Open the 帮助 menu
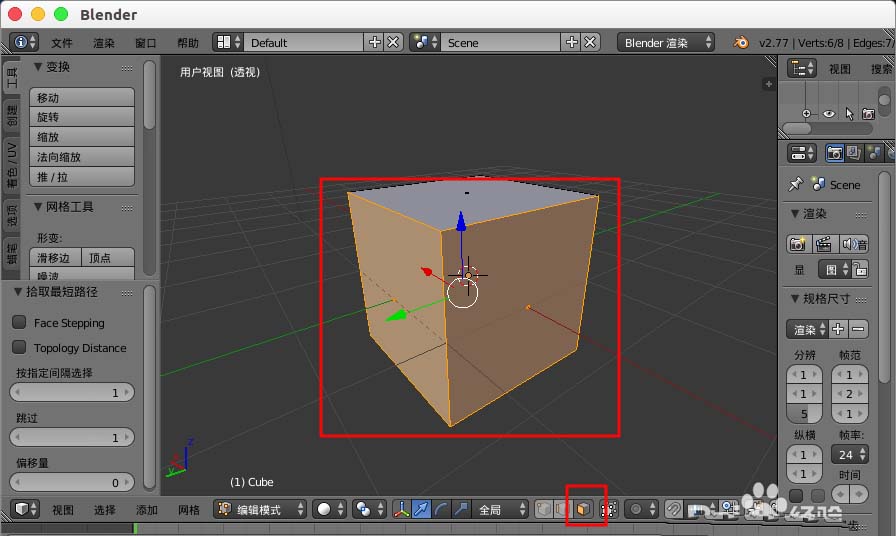 click(187, 43)
